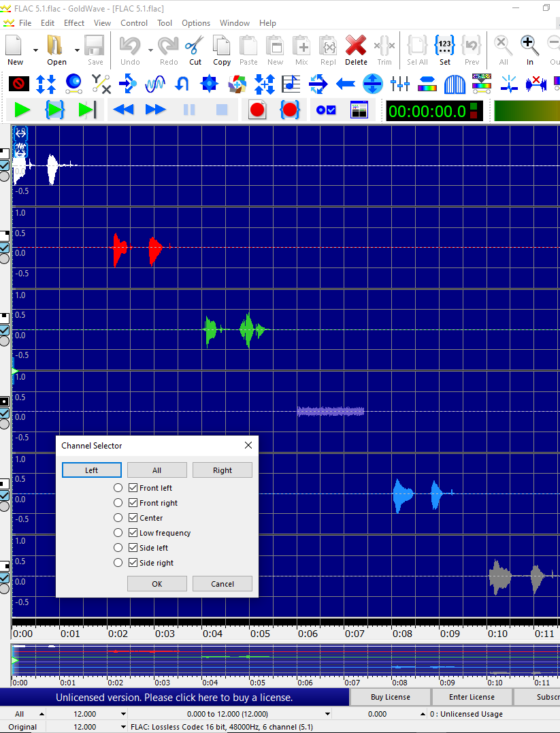Click the green Play button

[x=22, y=110]
